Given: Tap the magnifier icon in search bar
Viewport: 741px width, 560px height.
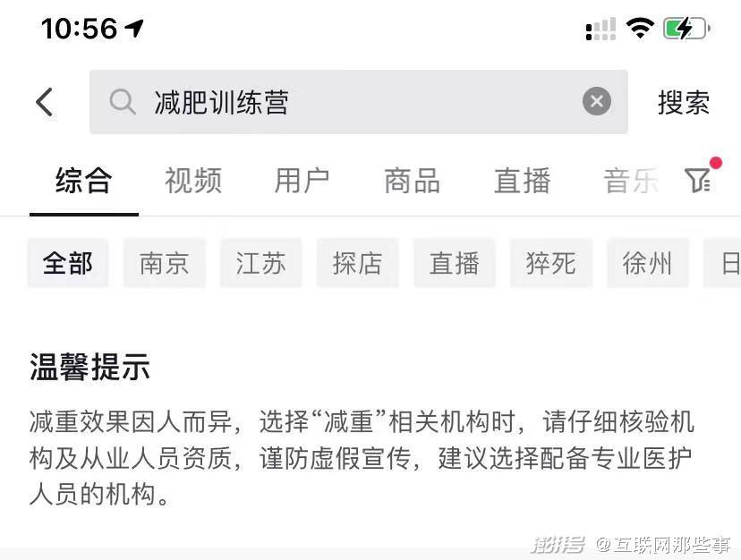Looking at the screenshot, I should coord(123,102).
